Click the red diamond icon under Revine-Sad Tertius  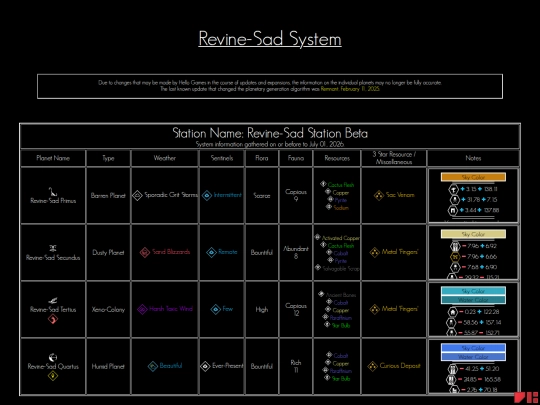[x=53, y=319]
